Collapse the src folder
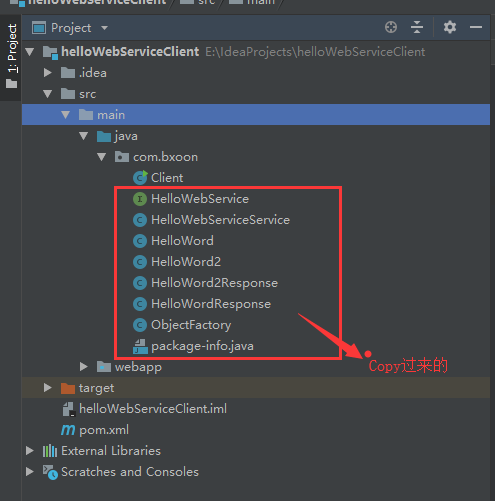The image size is (495, 501). click(x=47, y=94)
